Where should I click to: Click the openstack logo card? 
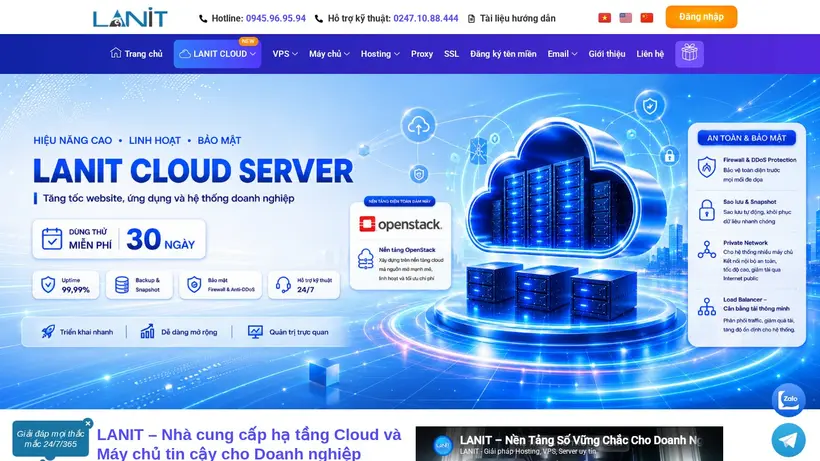401,224
